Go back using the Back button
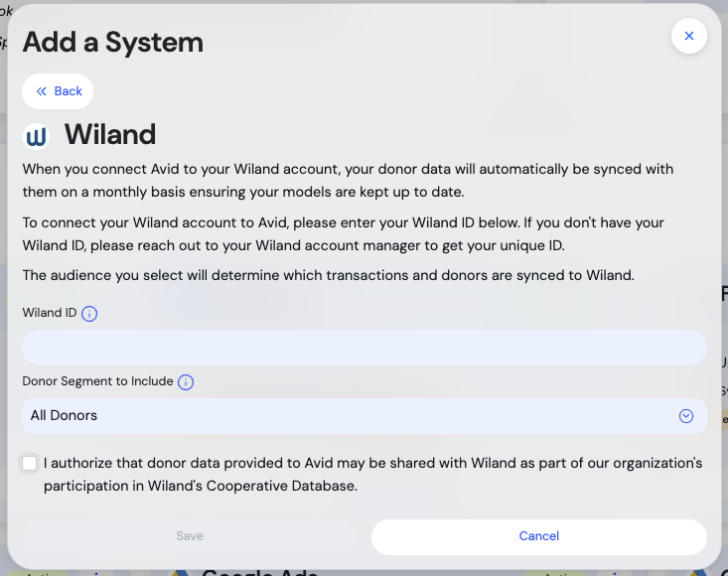728x576 pixels. (x=59, y=91)
